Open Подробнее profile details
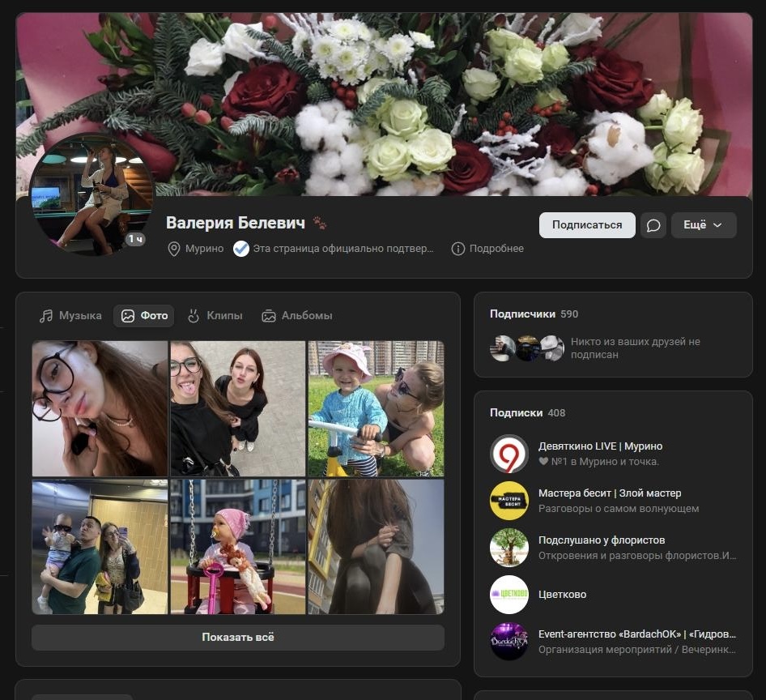The image size is (766, 700). click(x=488, y=249)
